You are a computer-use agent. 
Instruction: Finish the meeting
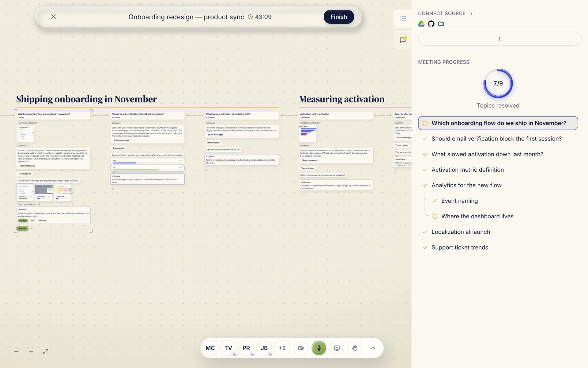pos(339,17)
